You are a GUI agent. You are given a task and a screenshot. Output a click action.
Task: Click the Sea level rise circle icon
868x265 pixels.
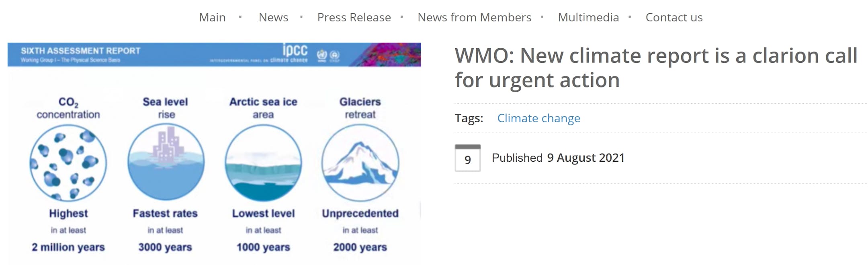166,162
